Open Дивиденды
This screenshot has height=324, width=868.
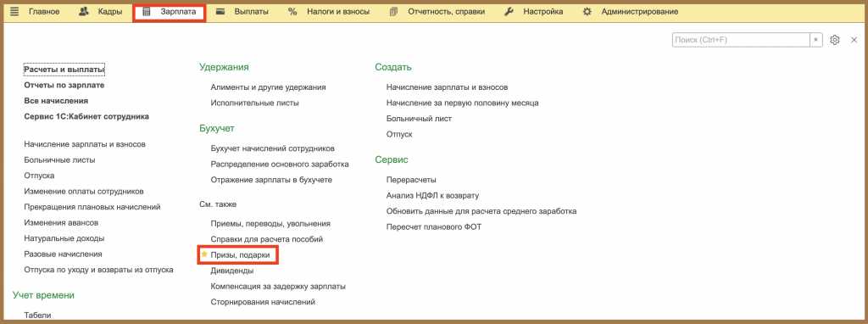[x=232, y=271]
